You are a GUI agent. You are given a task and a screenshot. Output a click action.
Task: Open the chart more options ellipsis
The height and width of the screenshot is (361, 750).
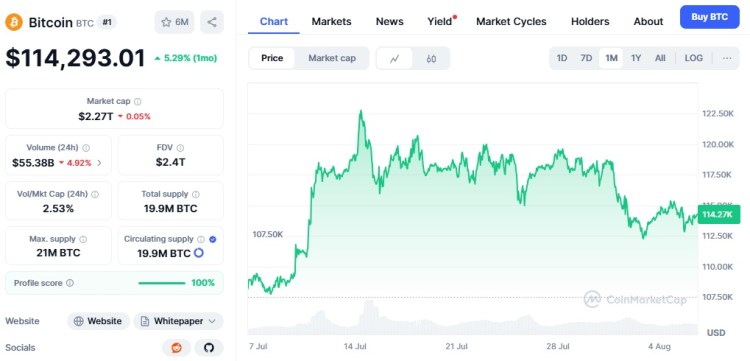click(727, 58)
